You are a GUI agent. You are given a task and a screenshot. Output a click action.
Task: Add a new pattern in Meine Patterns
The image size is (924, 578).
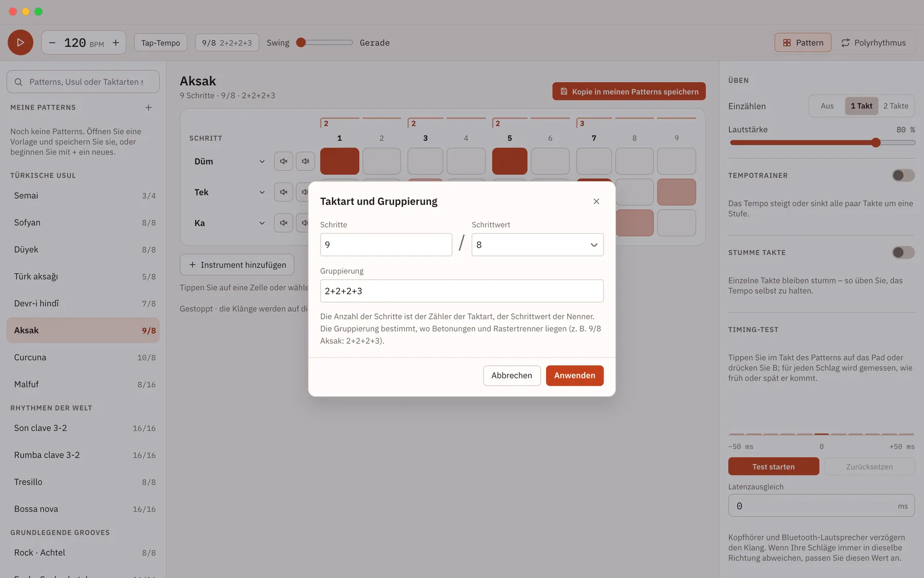[x=148, y=107]
